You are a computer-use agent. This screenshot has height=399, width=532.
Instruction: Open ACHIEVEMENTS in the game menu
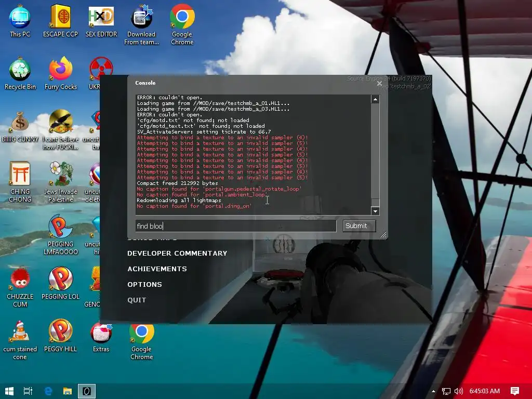[157, 269]
